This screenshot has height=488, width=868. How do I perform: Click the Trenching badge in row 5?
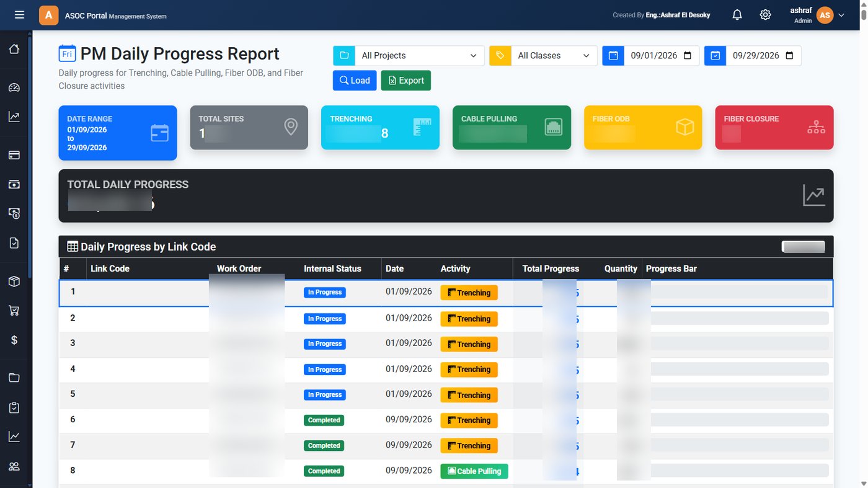click(469, 395)
